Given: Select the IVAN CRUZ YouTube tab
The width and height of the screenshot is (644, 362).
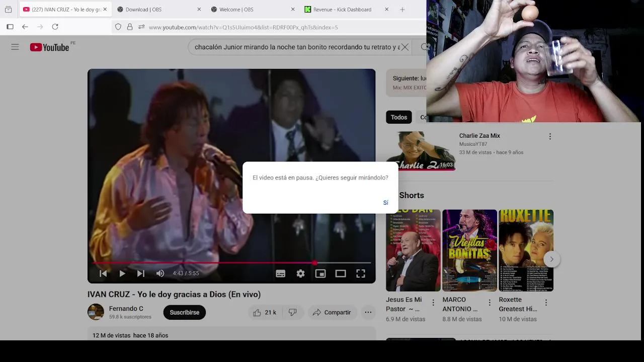Looking at the screenshot, I should (64, 9).
